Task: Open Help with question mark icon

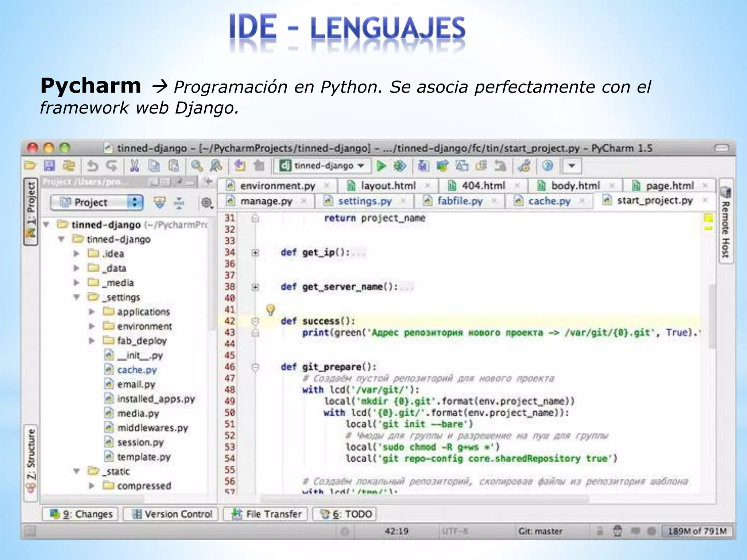Action: [547, 166]
